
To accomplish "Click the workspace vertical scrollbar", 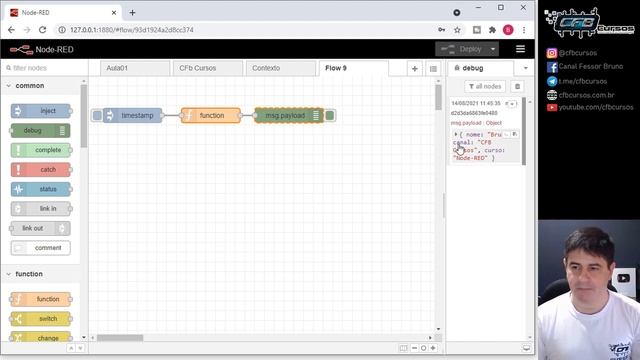I will (x=438, y=98).
